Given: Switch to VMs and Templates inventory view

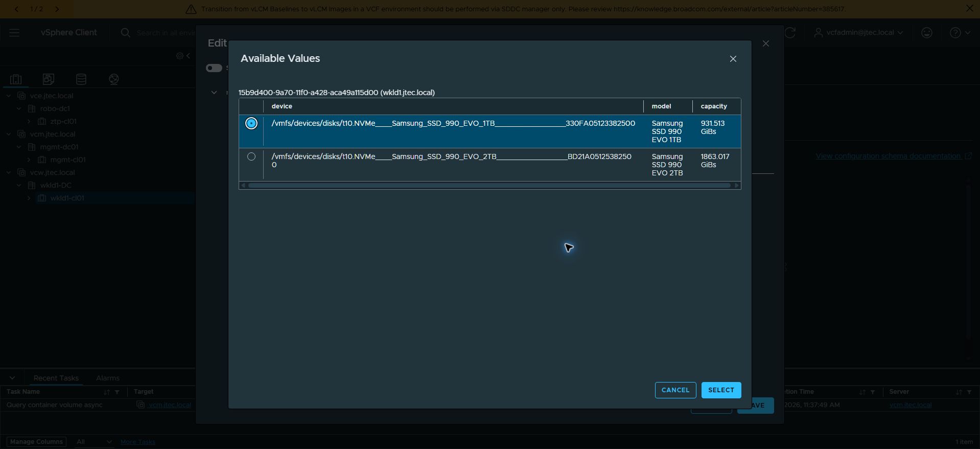Looking at the screenshot, I should 49,79.
